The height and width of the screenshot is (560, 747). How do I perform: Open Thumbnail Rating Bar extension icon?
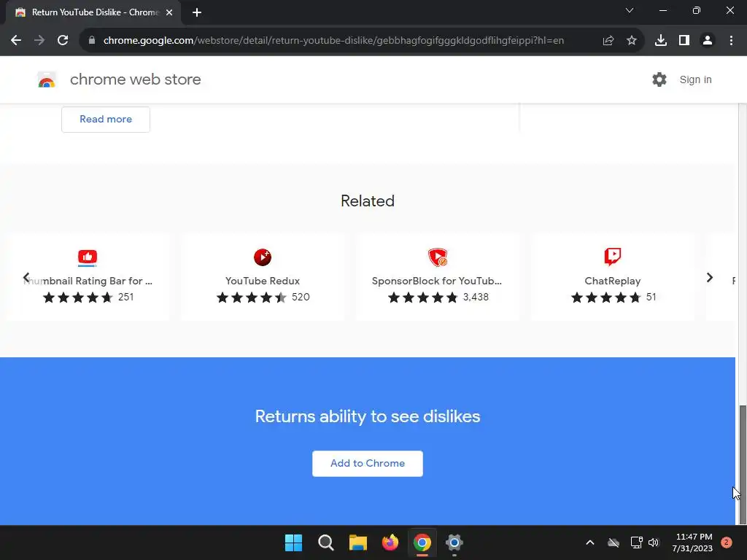point(88,257)
